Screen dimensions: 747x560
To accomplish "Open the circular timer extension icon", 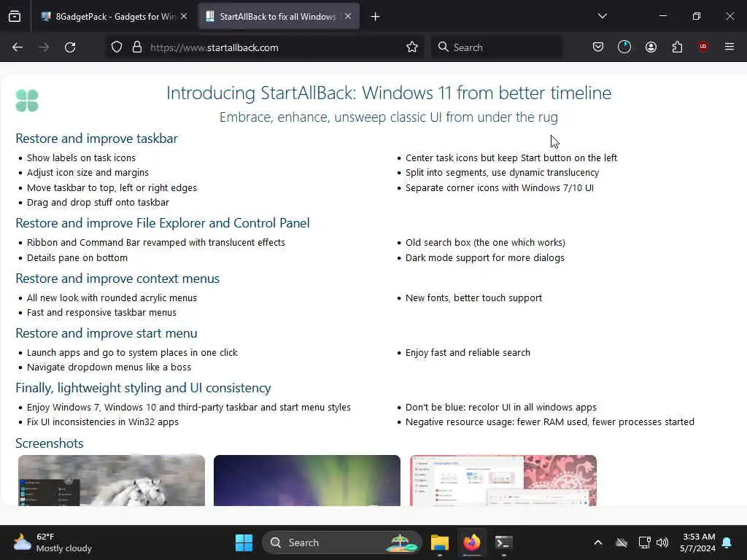I will pos(624,47).
